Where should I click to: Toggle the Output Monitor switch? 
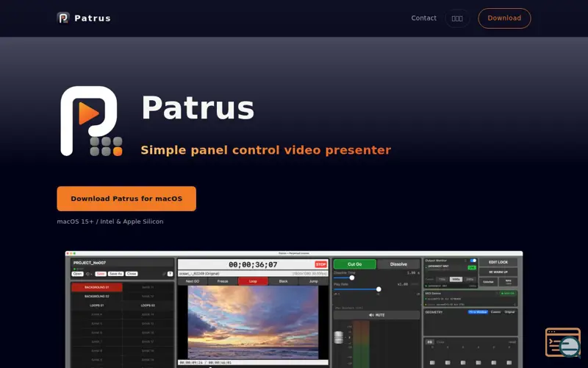pyautogui.click(x=473, y=261)
